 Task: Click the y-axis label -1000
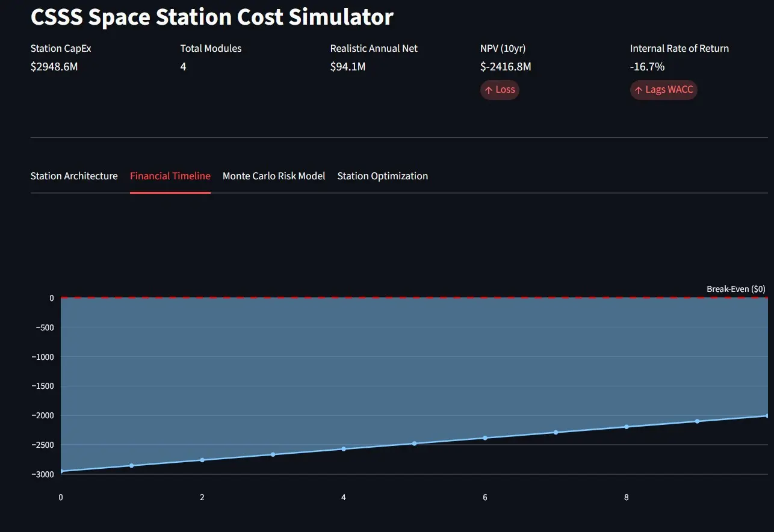pos(42,357)
